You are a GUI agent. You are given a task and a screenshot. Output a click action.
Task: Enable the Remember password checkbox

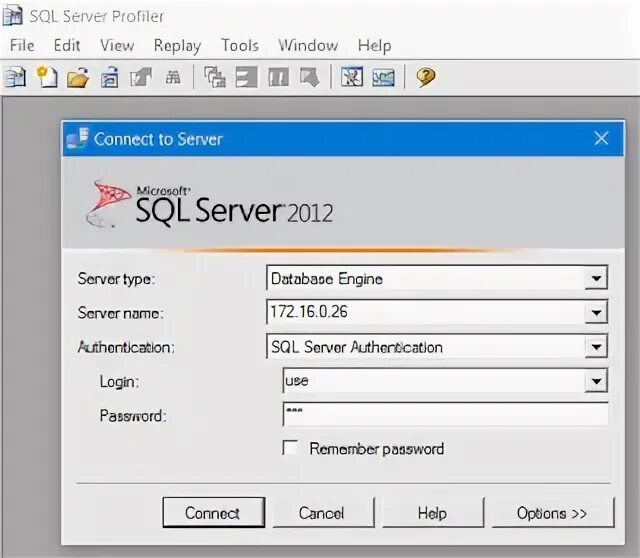pyautogui.click(x=290, y=447)
